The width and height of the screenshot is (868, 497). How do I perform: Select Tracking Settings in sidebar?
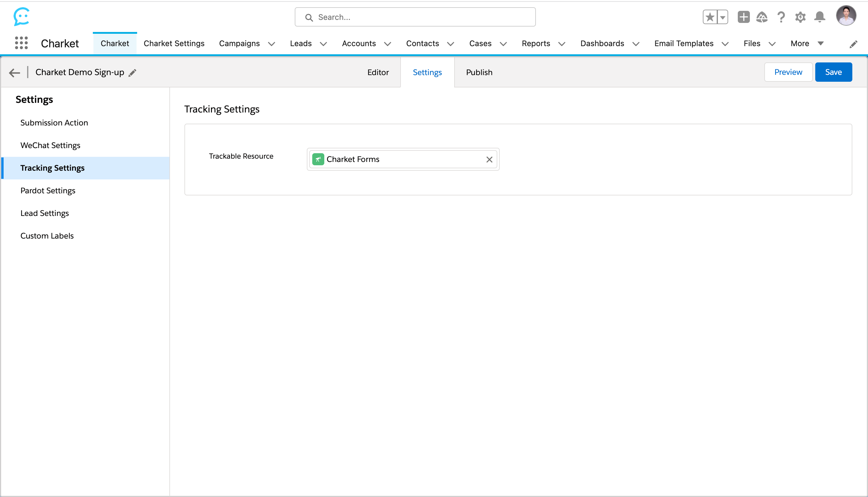[86, 168]
